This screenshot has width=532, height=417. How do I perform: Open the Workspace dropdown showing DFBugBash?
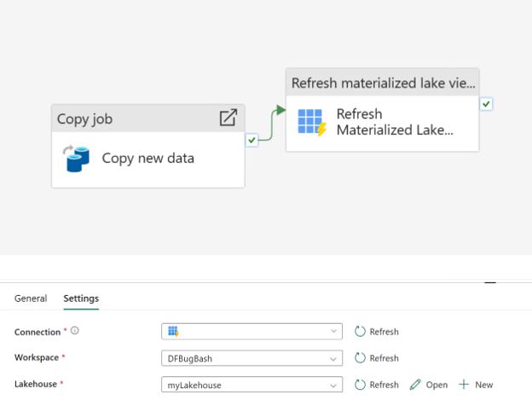tap(252, 358)
